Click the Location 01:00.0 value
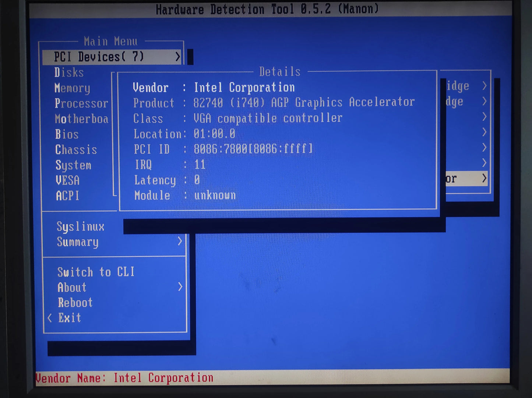The height and width of the screenshot is (398, 532). [x=214, y=134]
